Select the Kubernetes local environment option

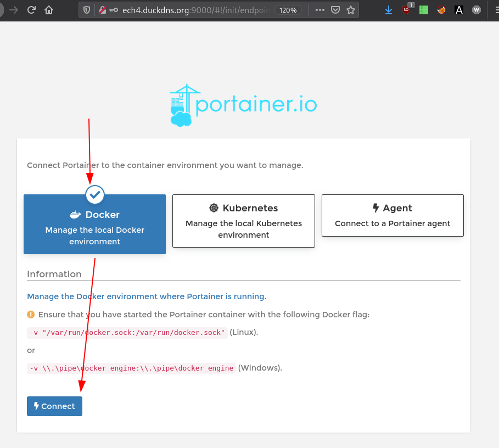tap(244, 221)
